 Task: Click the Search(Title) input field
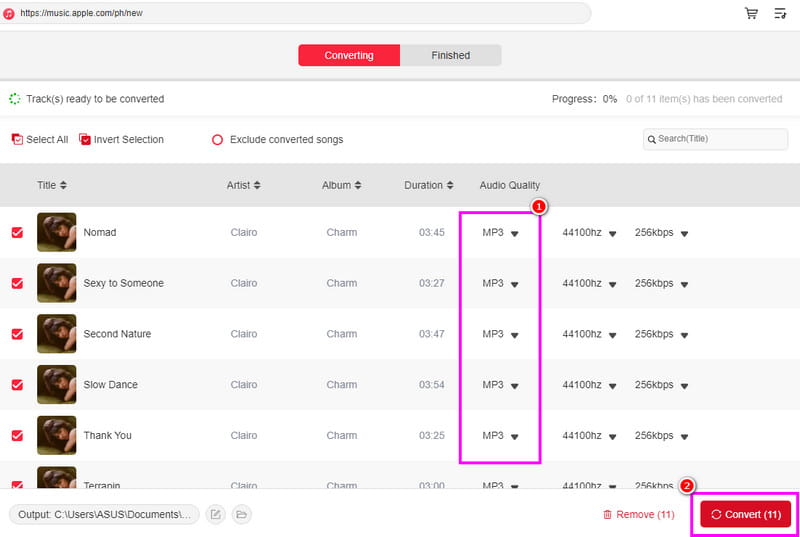click(715, 139)
